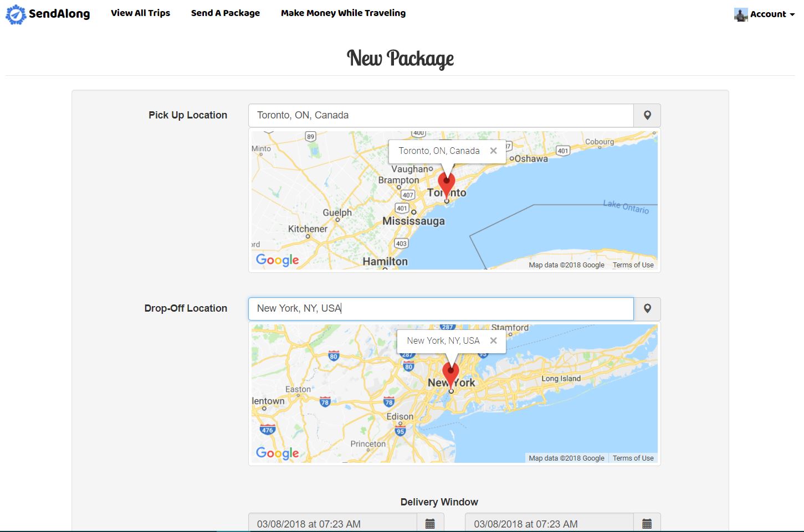Screen dimensions: 804x532
Task: Close the Toronto, ON, Canada info bubble
Action: coord(493,151)
